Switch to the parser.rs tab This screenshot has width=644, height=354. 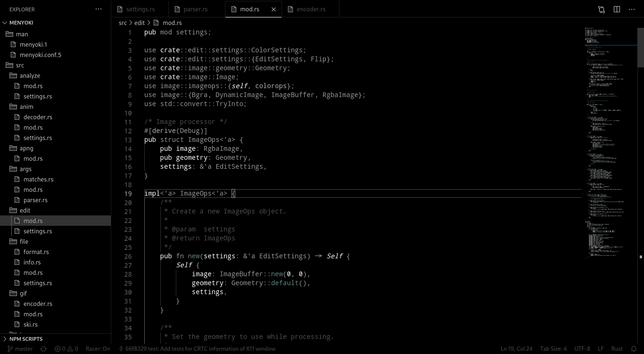click(x=197, y=9)
